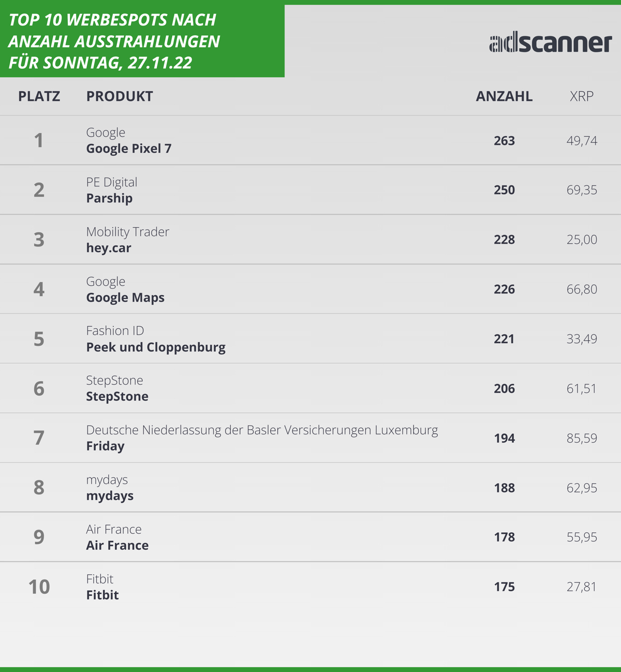Click the Air France bold product name
Viewport: 621px width, 672px height.
click(117, 545)
